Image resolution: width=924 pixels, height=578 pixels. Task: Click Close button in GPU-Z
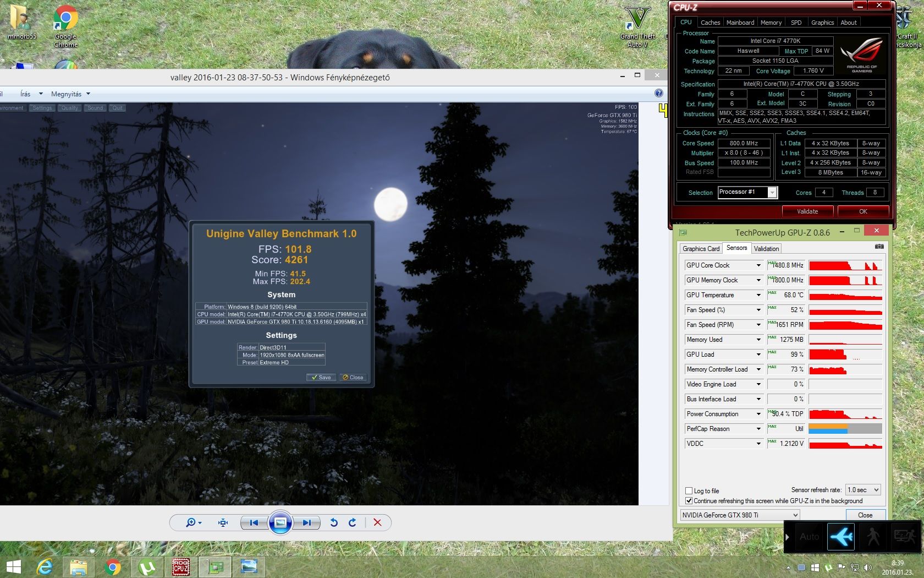[865, 515]
